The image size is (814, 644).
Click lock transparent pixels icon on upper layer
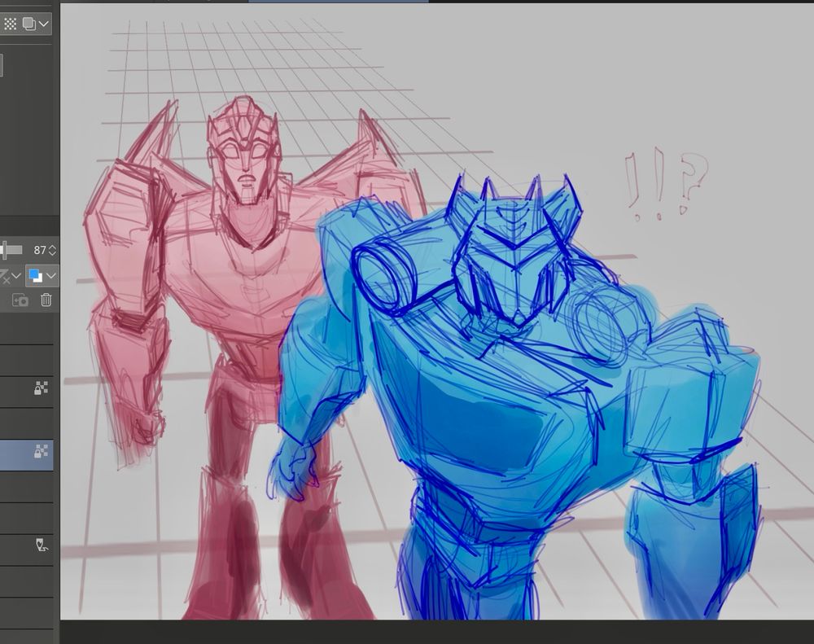point(41,388)
